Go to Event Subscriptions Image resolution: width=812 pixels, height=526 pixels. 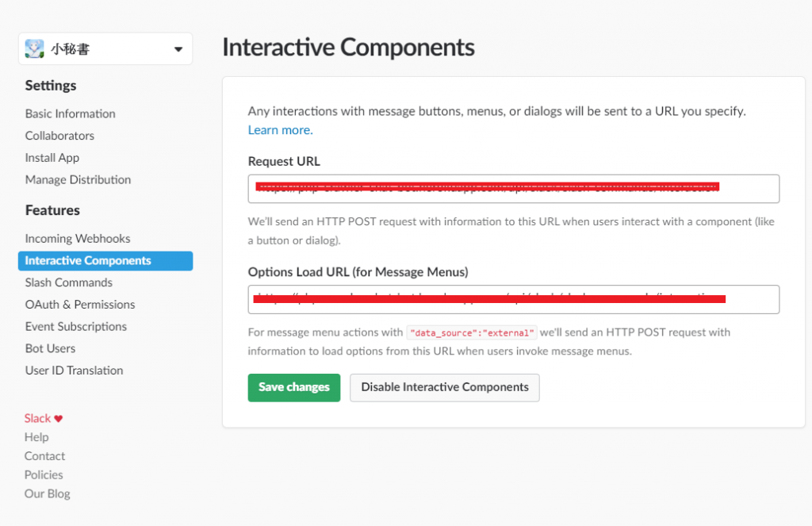pyautogui.click(x=76, y=327)
